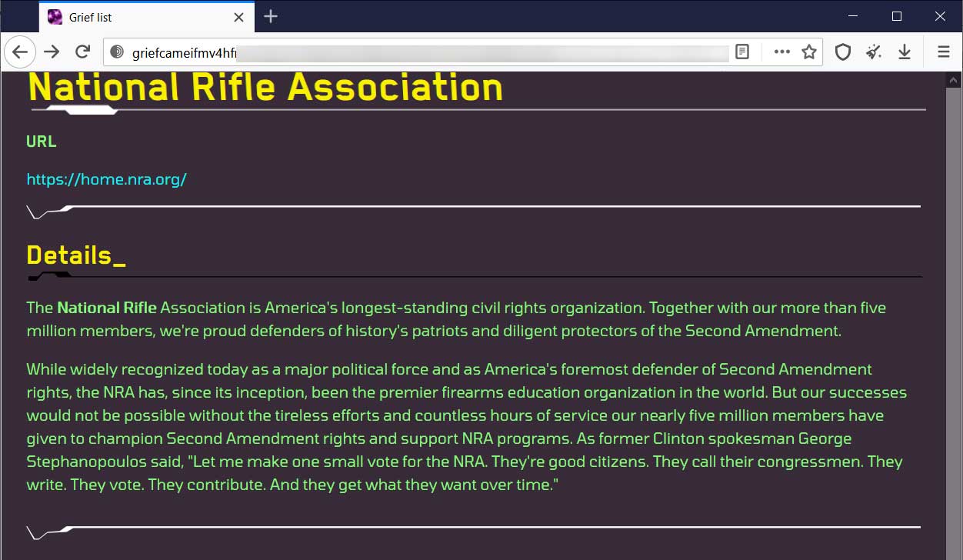Open a new tab with plus button
Screen dimensions: 963x560
[271, 16]
